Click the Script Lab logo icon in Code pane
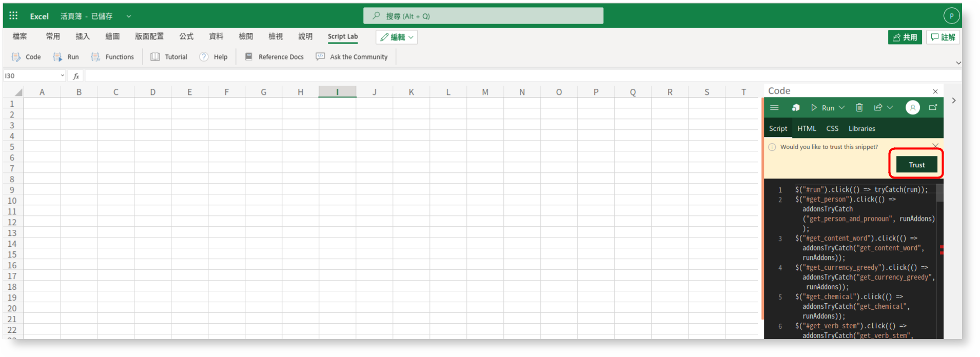The height and width of the screenshot is (357, 980). pyautogui.click(x=796, y=108)
